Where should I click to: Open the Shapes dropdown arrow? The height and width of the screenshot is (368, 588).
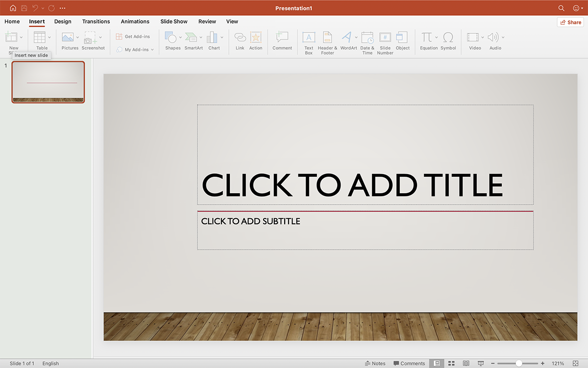[180, 37]
